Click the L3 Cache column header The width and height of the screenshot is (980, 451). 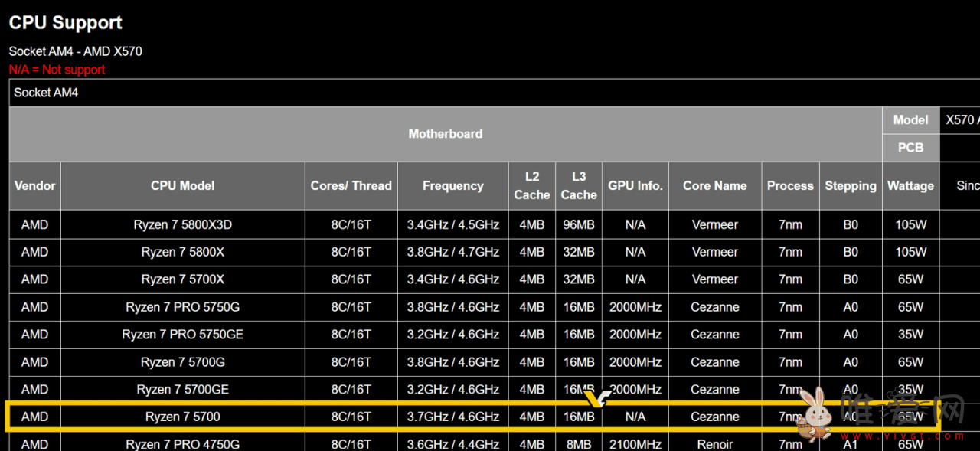tap(579, 186)
